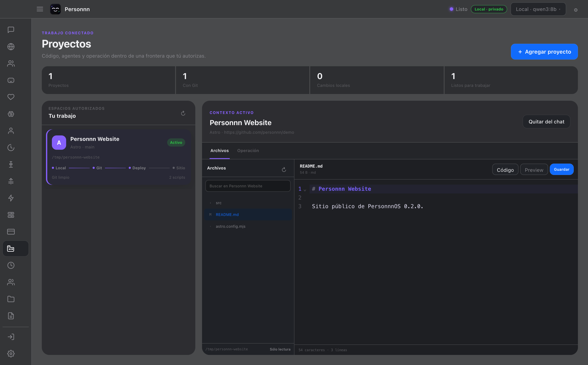Click the Proyectos count stat card

[109, 80]
